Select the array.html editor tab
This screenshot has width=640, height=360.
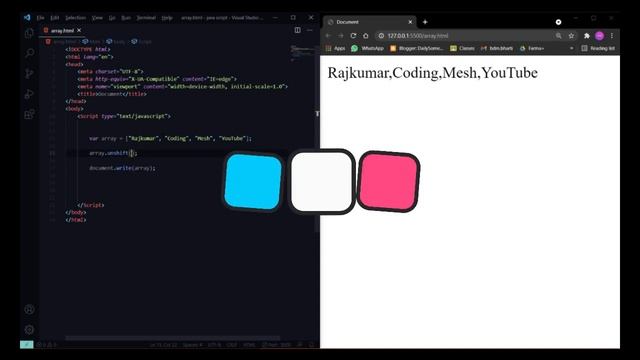[x=62, y=30]
